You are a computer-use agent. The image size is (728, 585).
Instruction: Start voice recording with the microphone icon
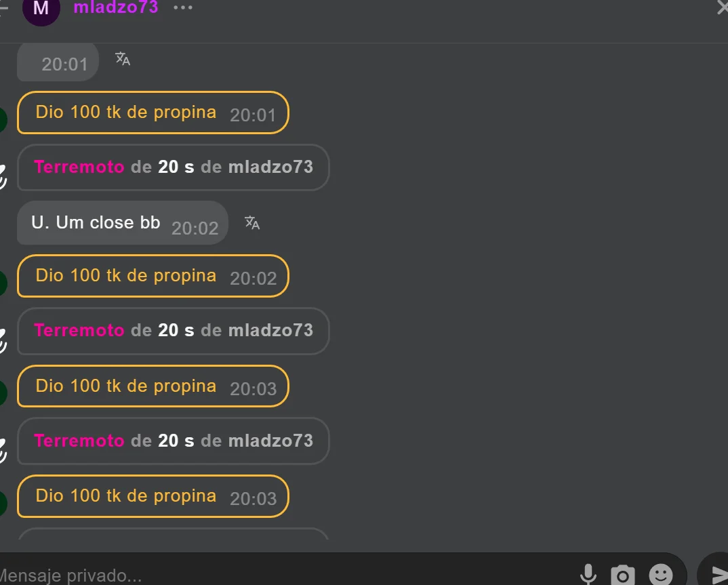(588, 574)
